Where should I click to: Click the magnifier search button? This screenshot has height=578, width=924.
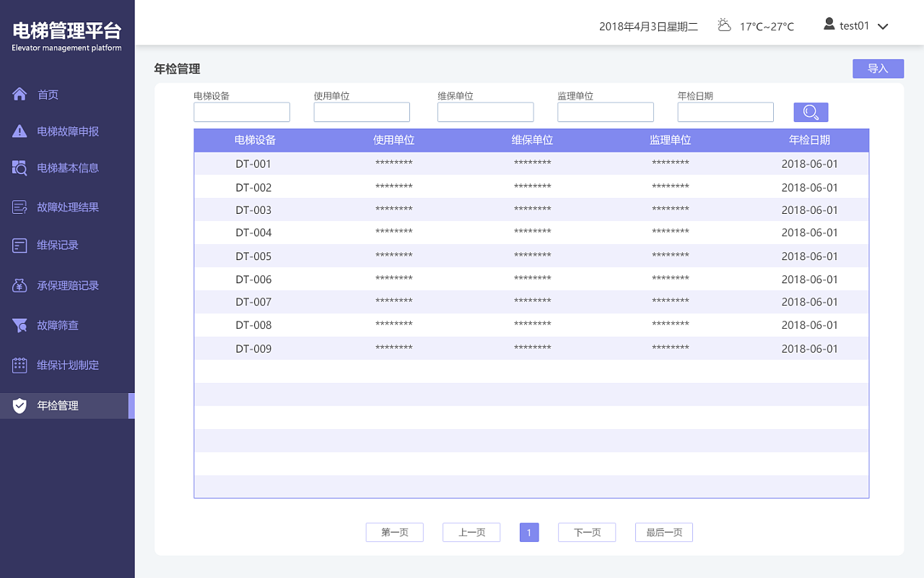pyautogui.click(x=811, y=112)
